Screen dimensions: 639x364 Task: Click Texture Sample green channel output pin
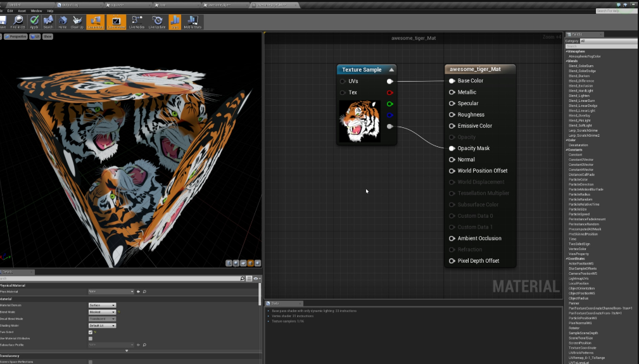(x=389, y=104)
